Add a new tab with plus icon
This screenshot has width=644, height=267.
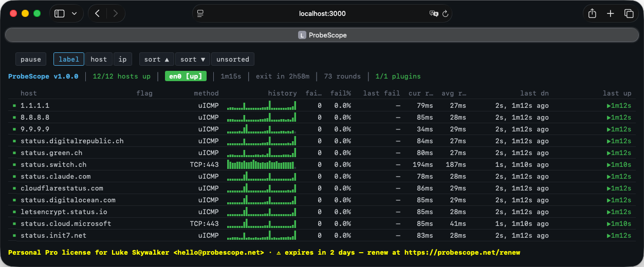click(611, 14)
